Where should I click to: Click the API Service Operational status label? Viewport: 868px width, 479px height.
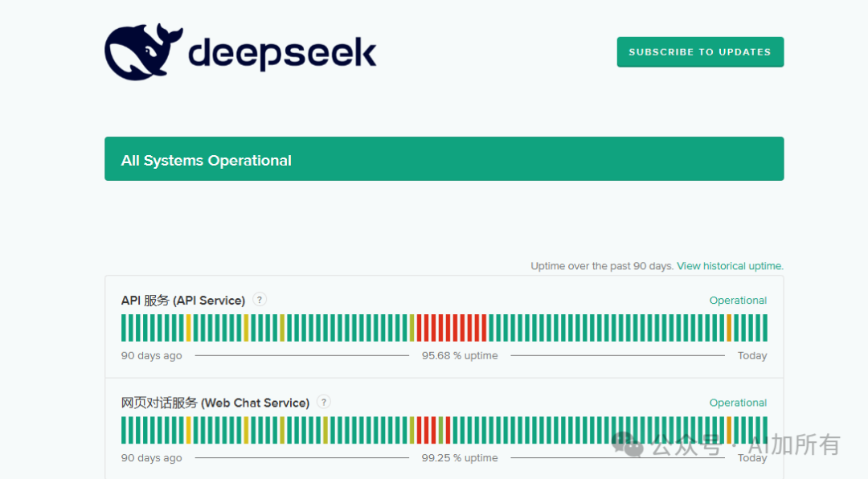coord(738,301)
